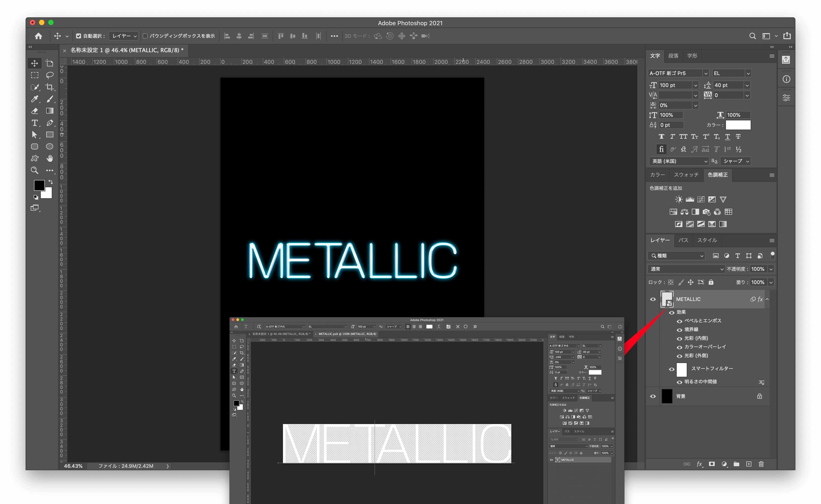
Task: Enable バウンディングボックスを表示 checkbox
Action: pos(145,36)
